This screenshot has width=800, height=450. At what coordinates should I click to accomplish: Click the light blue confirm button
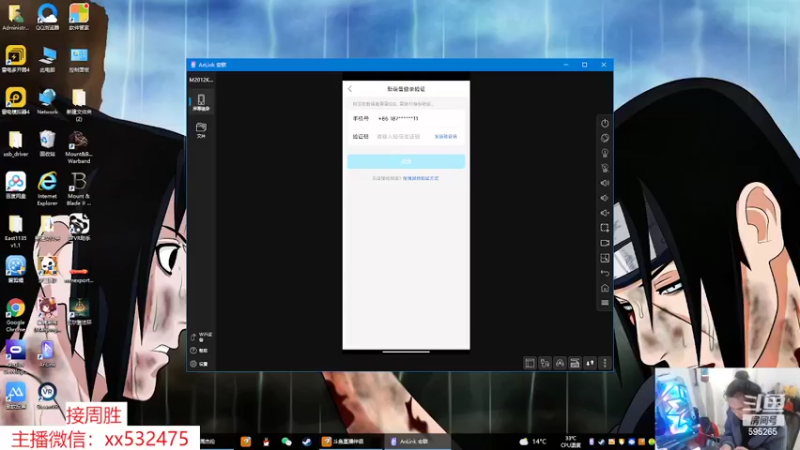click(x=406, y=161)
